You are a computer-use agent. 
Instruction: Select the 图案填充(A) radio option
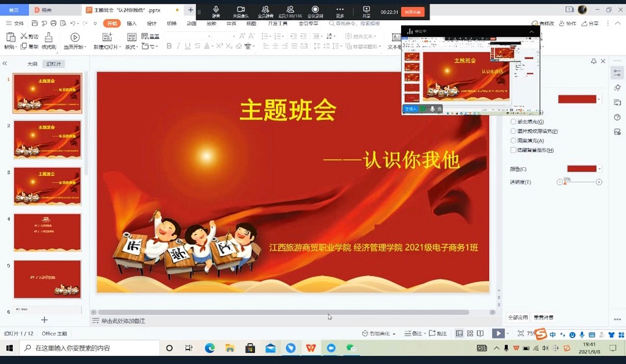tap(514, 140)
